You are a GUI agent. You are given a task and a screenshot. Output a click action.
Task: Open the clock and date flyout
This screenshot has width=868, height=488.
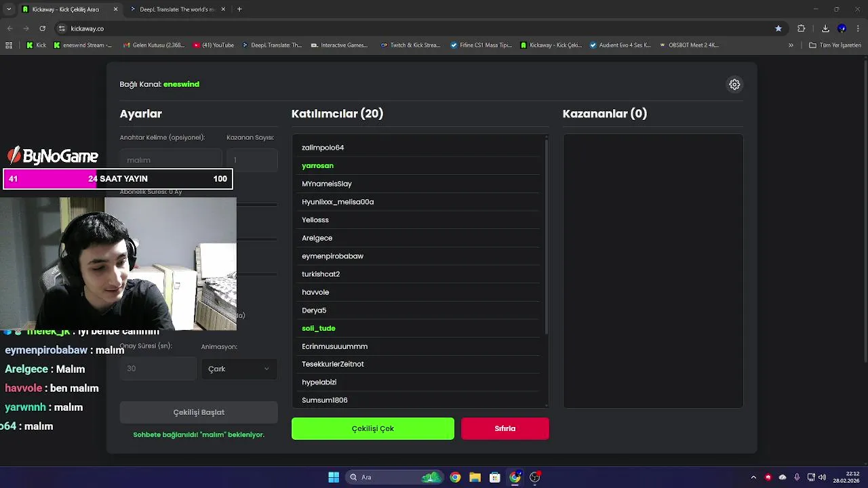(846, 477)
